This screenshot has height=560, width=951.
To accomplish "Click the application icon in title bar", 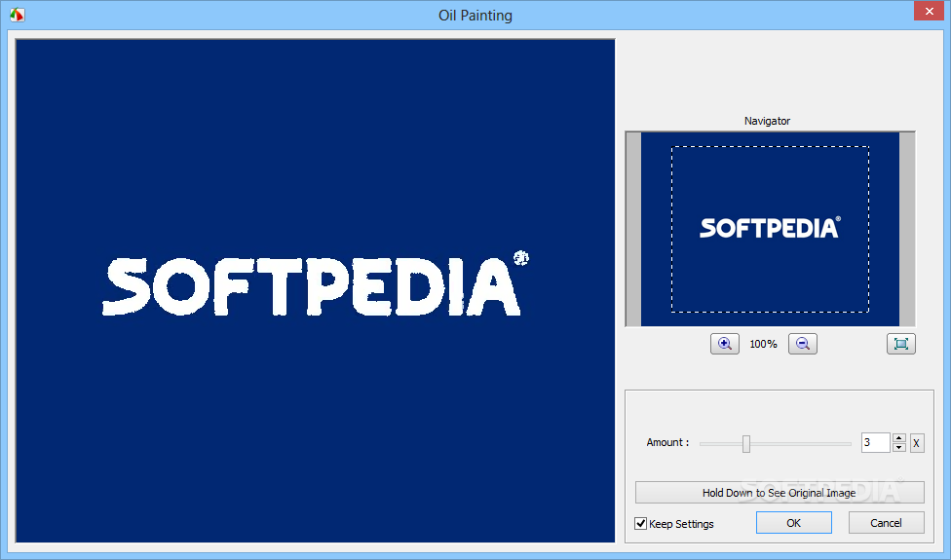I will click(x=17, y=15).
